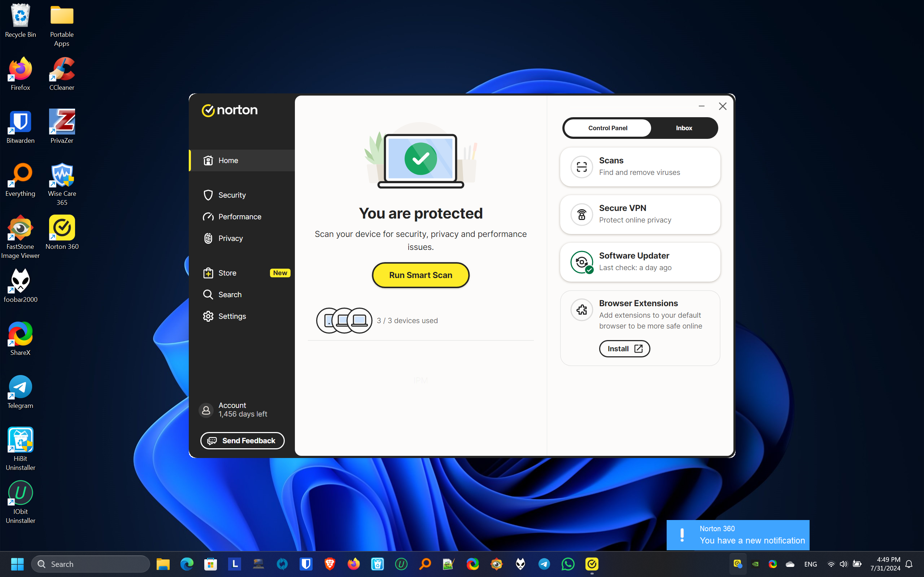Click the Browser Extensions puzzle icon
Viewport: 924px width, 577px height.
point(581,309)
